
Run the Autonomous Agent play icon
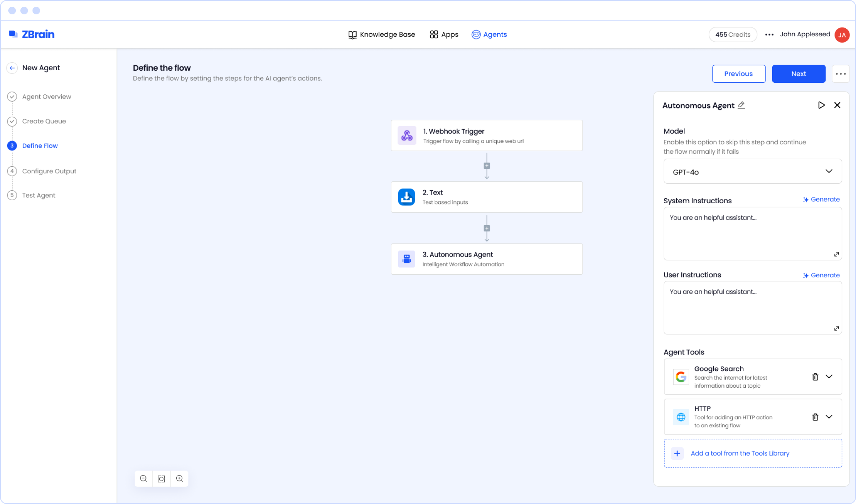(x=821, y=105)
